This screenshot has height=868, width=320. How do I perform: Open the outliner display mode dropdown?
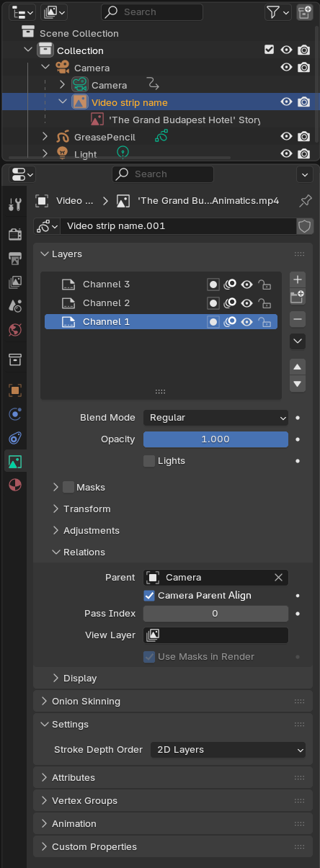point(54,12)
